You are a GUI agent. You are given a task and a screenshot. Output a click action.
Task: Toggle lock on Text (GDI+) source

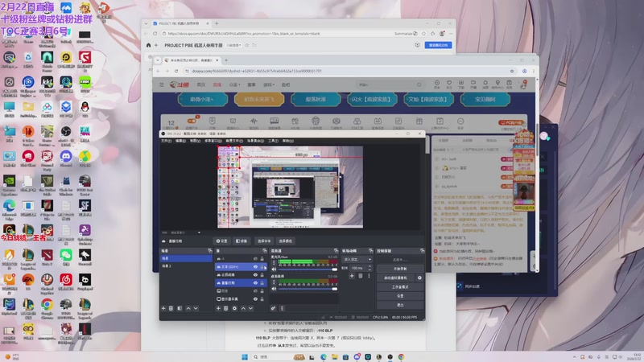click(x=262, y=267)
